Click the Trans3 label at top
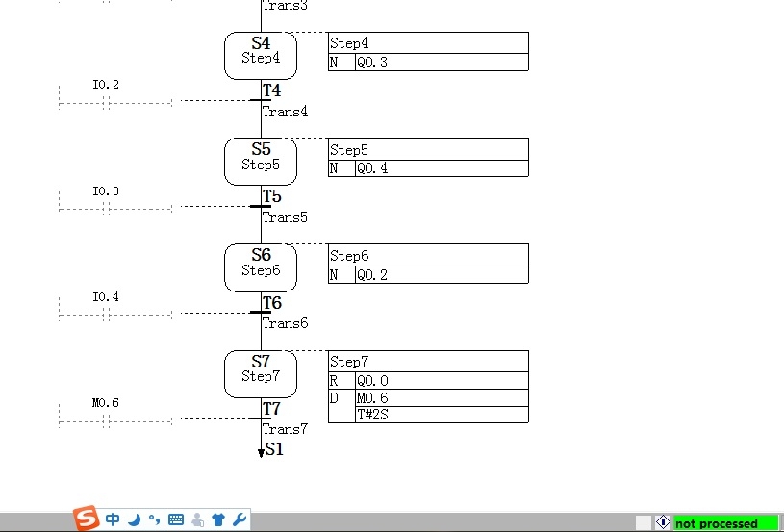The width and height of the screenshot is (784, 532). (285, 6)
